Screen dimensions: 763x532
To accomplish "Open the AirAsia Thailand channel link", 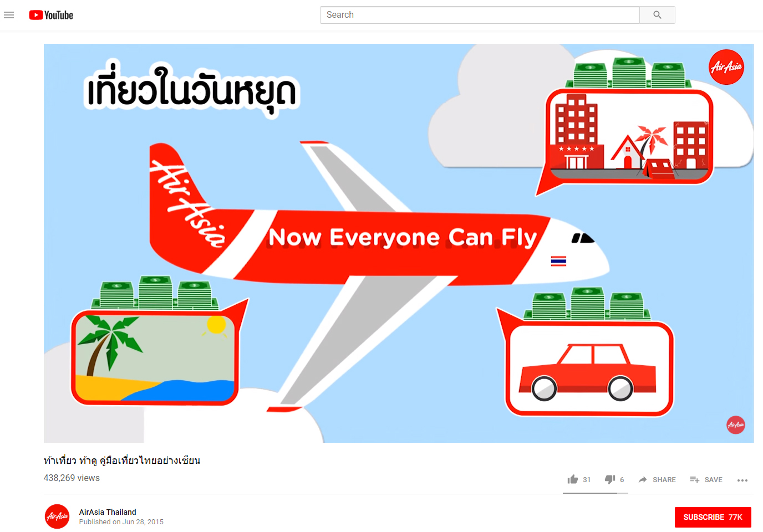I will (108, 512).
